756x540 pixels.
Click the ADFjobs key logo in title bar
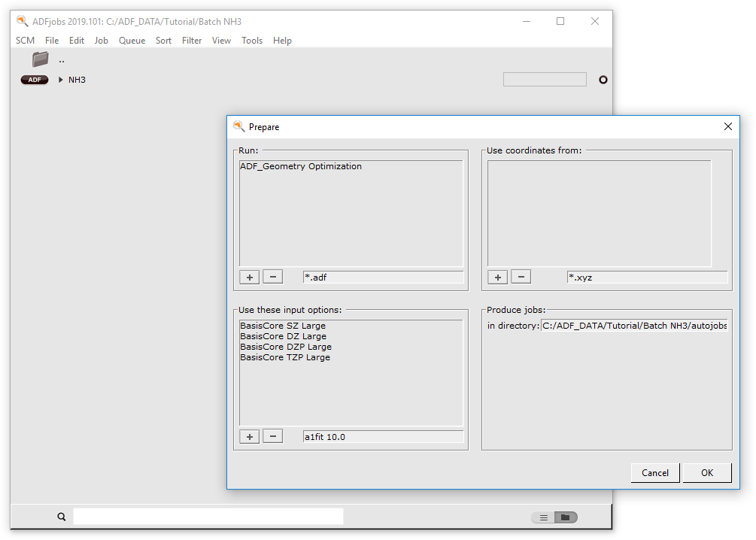click(x=23, y=22)
